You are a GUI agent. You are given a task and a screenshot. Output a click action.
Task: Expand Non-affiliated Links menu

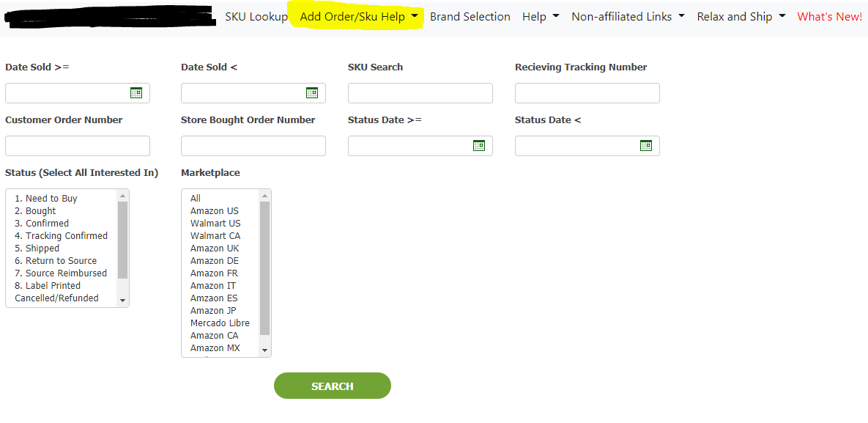coord(628,17)
